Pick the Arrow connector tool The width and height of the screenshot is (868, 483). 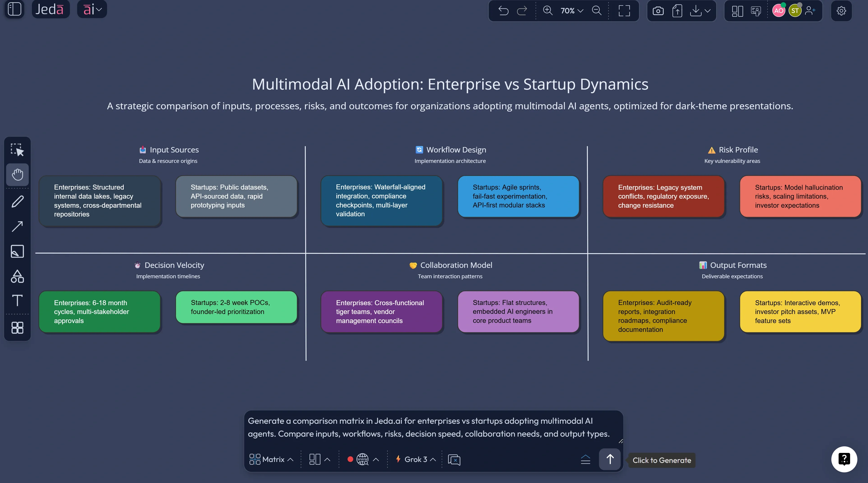(17, 226)
